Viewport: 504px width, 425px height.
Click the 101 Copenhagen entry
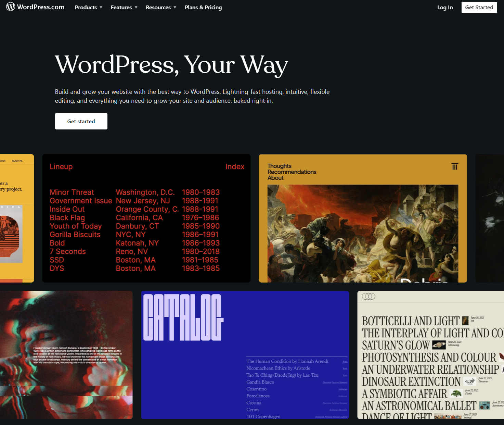click(263, 416)
